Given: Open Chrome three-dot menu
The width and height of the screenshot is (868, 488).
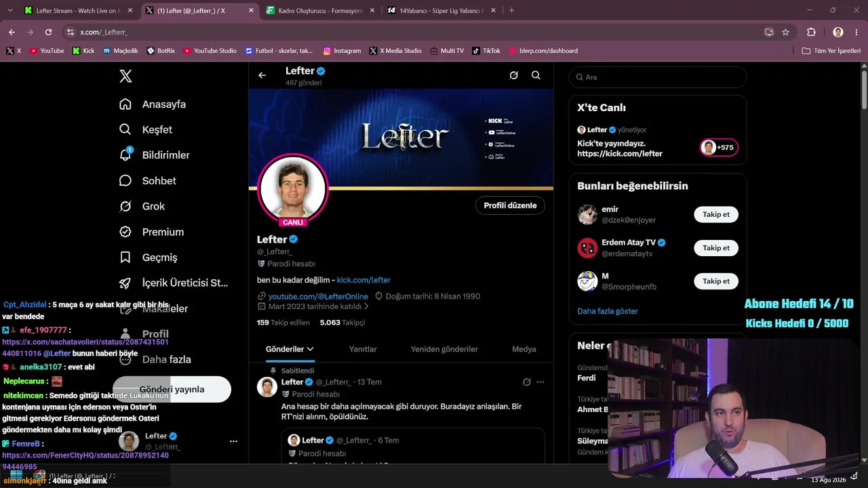Looking at the screenshot, I should click(857, 32).
